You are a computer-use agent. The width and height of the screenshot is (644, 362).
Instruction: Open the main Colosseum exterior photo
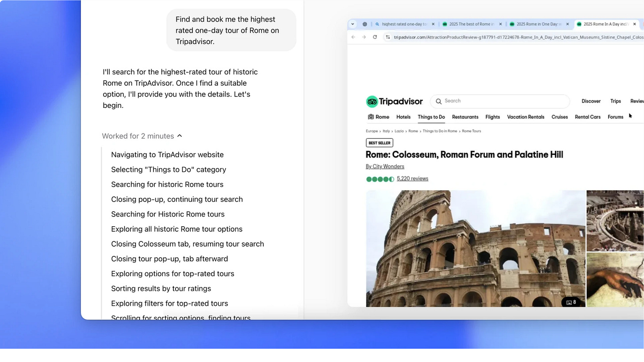[475, 248]
